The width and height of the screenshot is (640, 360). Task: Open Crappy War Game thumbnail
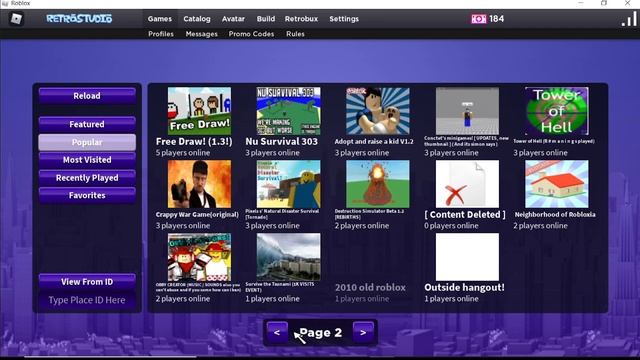[199, 184]
